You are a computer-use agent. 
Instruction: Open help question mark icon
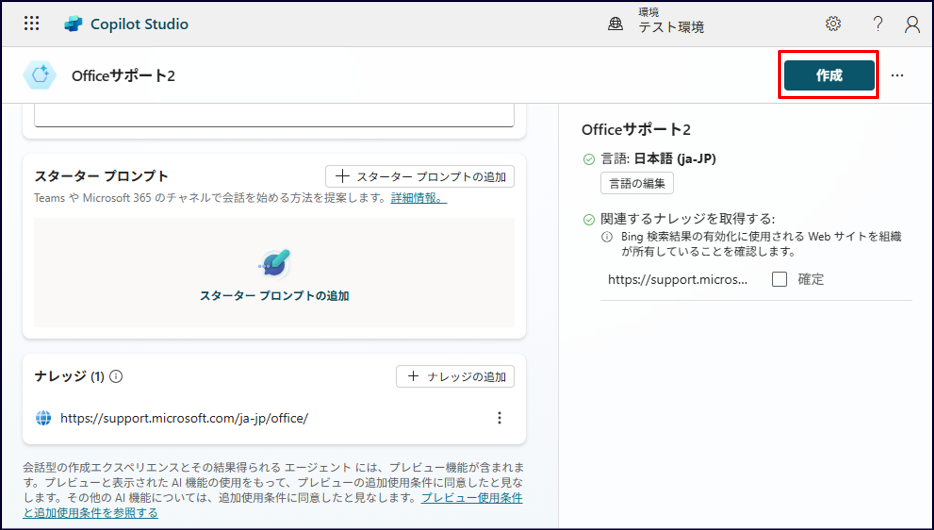[877, 23]
